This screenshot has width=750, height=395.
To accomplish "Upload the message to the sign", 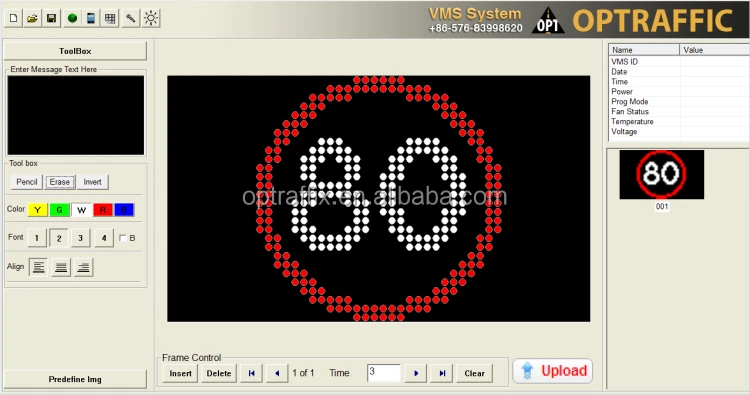I will [553, 371].
